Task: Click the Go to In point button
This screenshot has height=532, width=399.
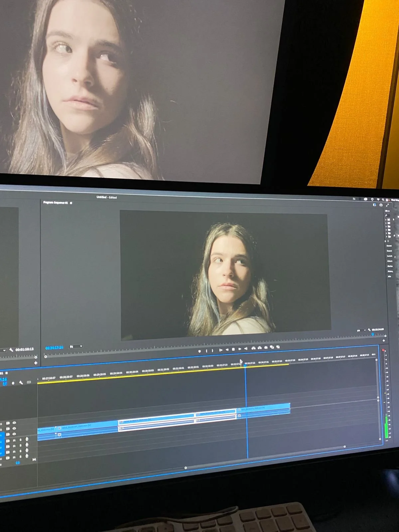Action: click(221, 350)
